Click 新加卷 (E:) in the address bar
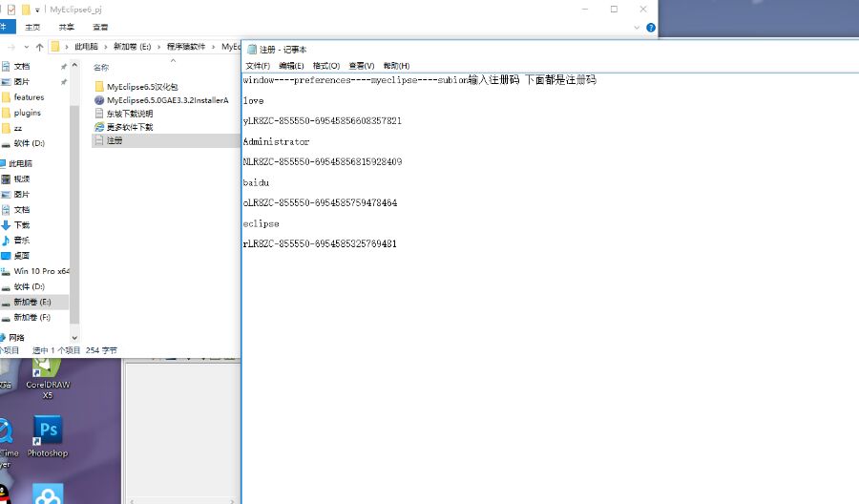 point(132,47)
